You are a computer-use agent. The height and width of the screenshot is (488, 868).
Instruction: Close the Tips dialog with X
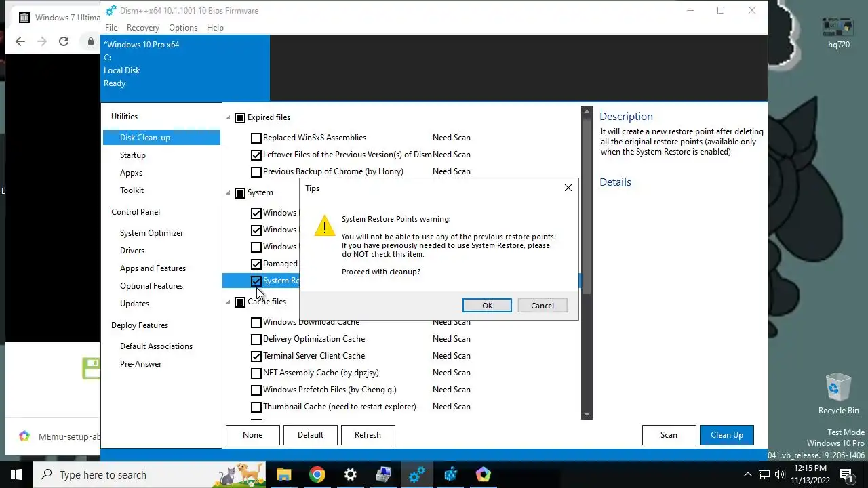point(568,188)
